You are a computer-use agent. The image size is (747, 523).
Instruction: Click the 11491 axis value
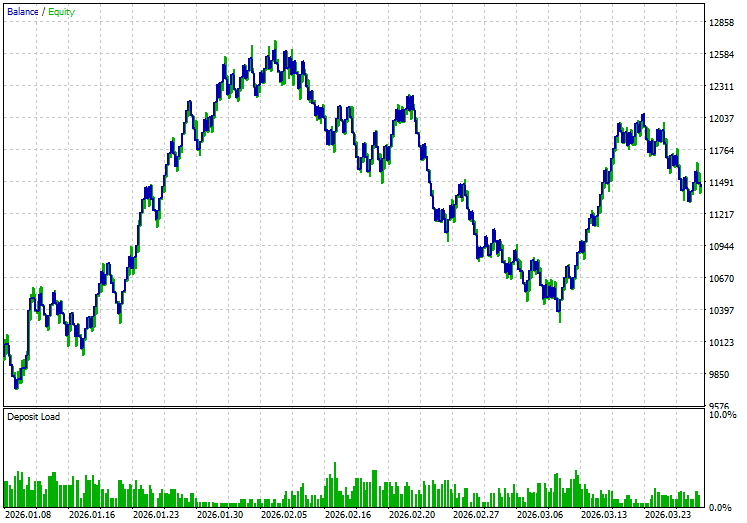tap(721, 182)
